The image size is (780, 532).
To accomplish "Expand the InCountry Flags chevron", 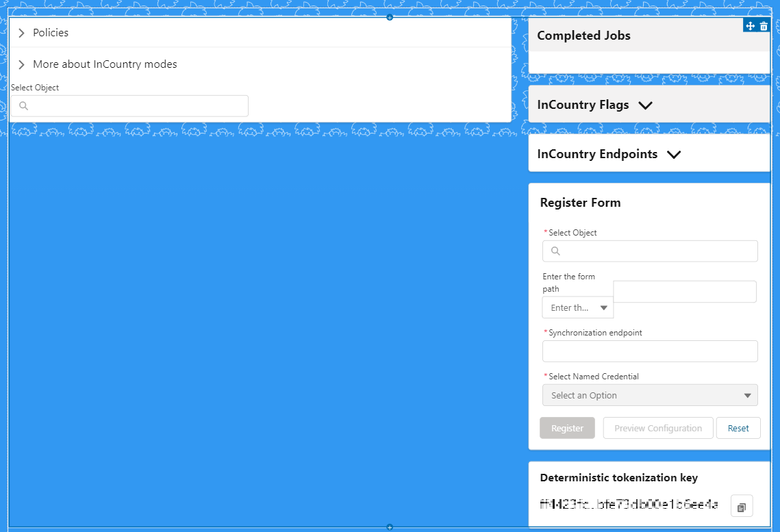I will coord(645,105).
